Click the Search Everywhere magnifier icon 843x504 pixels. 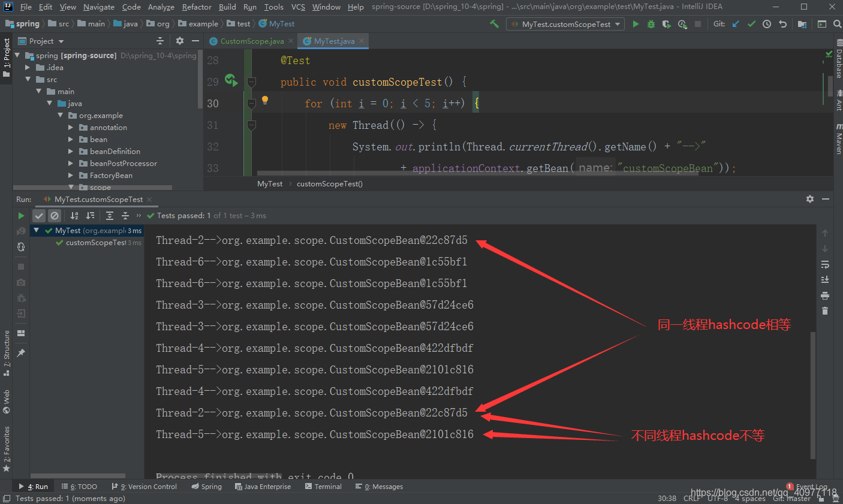pos(837,24)
